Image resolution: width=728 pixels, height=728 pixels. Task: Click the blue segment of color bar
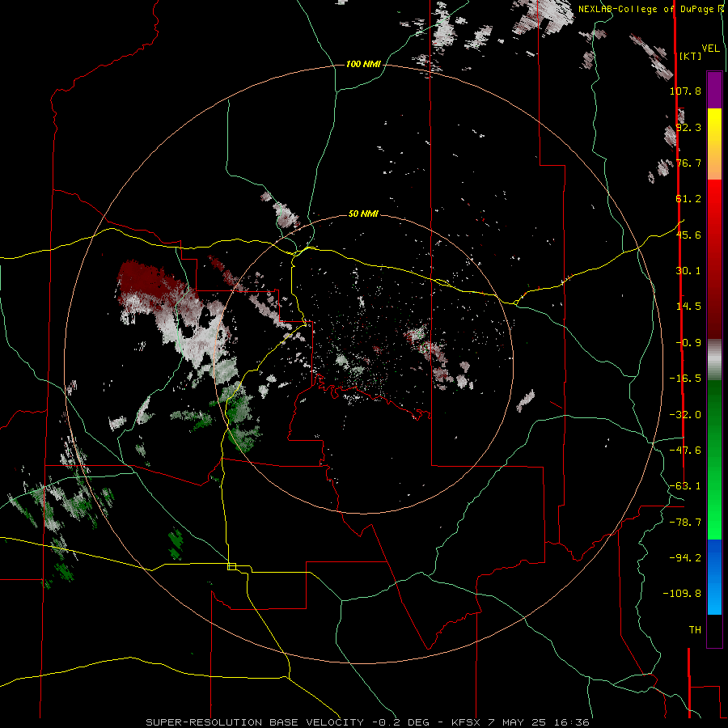[714, 577]
